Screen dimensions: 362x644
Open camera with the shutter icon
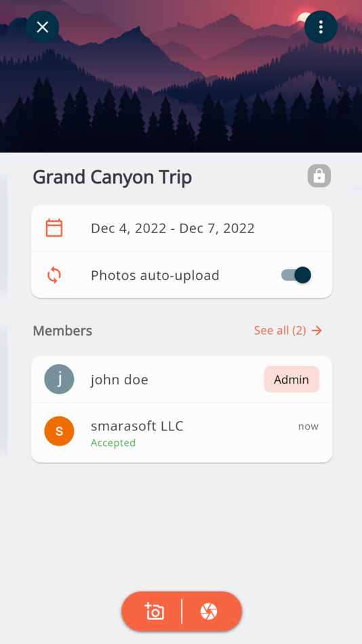point(209,611)
